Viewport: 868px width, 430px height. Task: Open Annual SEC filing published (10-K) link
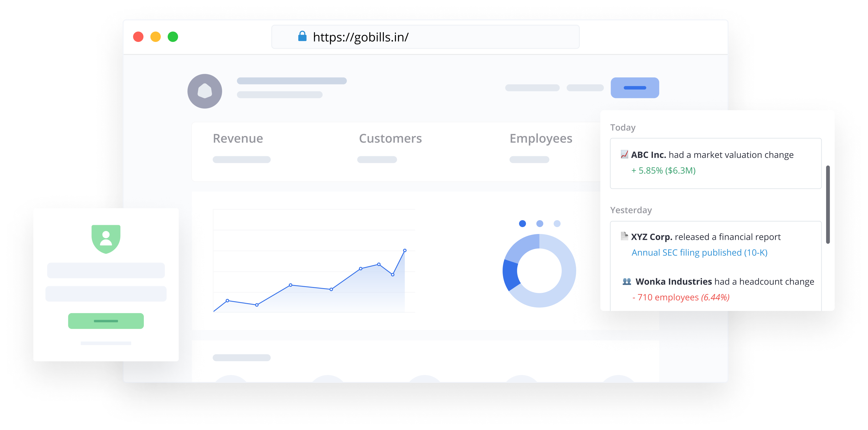coord(699,252)
